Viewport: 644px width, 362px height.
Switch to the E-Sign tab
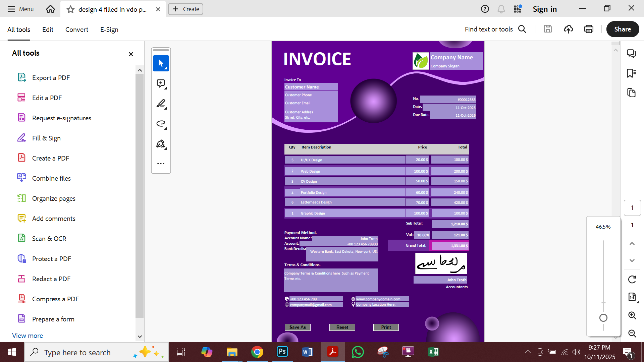(x=109, y=29)
